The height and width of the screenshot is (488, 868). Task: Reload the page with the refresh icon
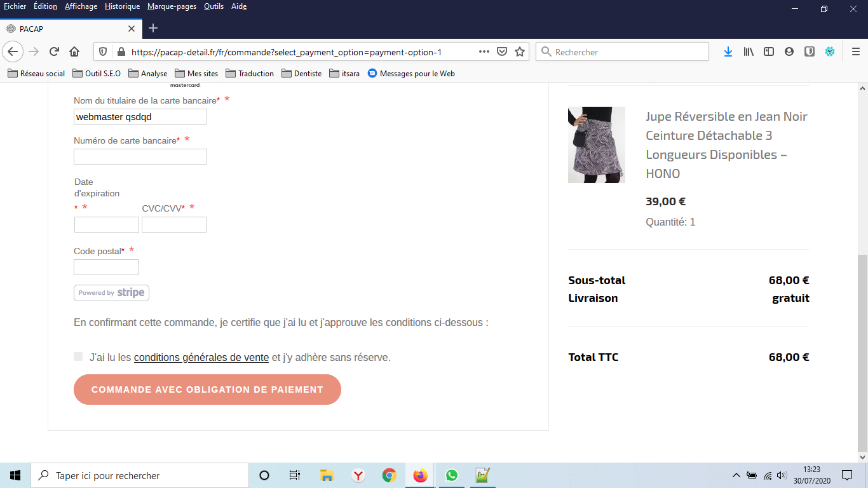coord(54,52)
